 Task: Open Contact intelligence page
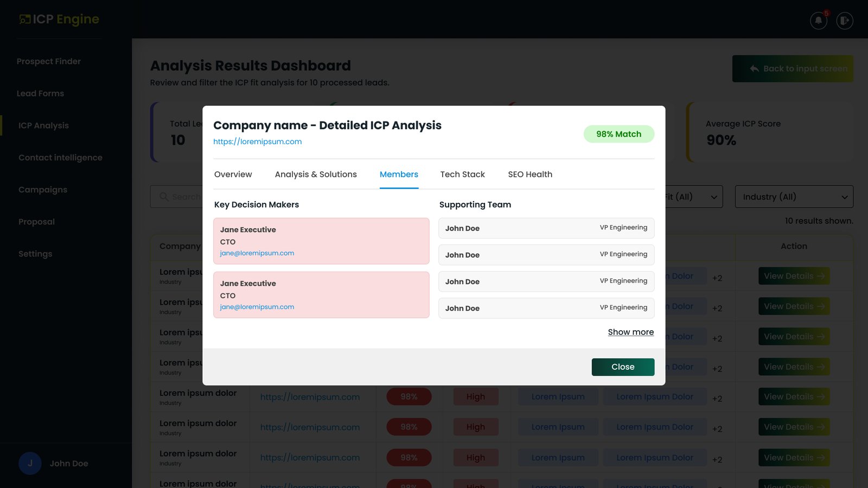click(x=60, y=157)
